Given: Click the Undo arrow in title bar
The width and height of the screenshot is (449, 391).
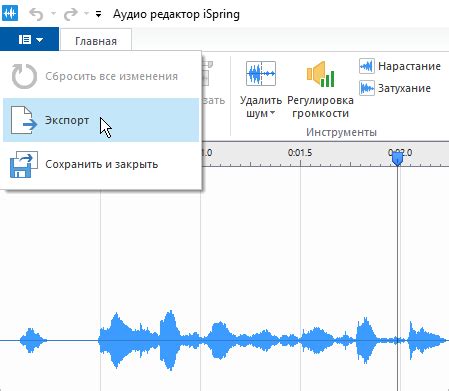Looking at the screenshot, I should tap(36, 14).
